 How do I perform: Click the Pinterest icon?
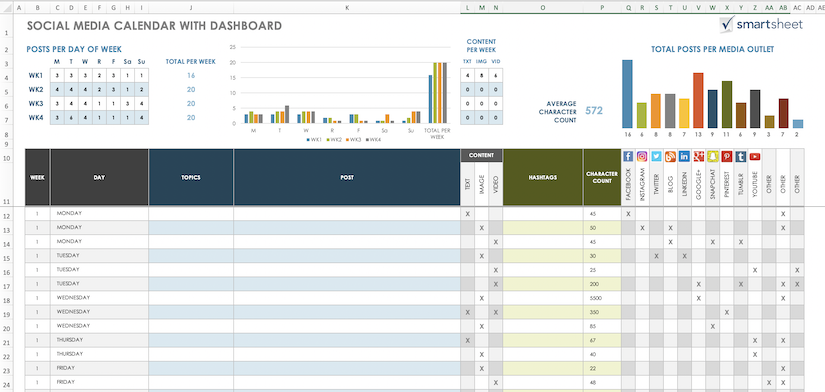(x=727, y=156)
